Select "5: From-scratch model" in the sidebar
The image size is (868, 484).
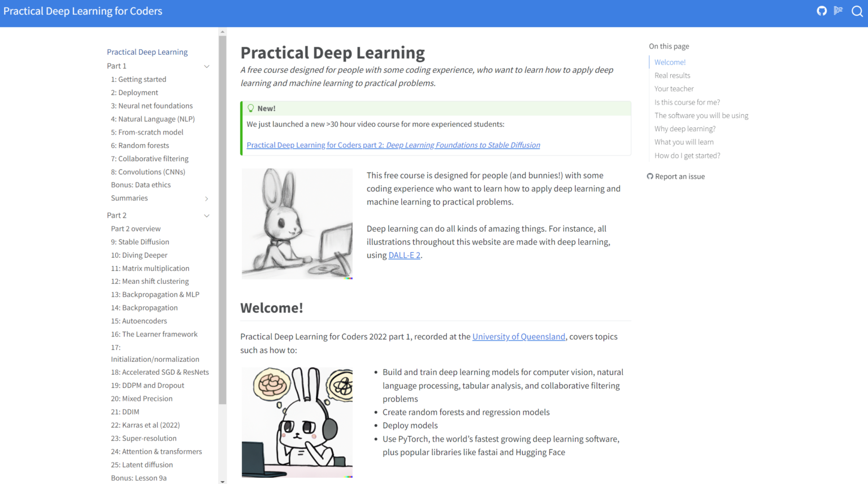point(148,132)
